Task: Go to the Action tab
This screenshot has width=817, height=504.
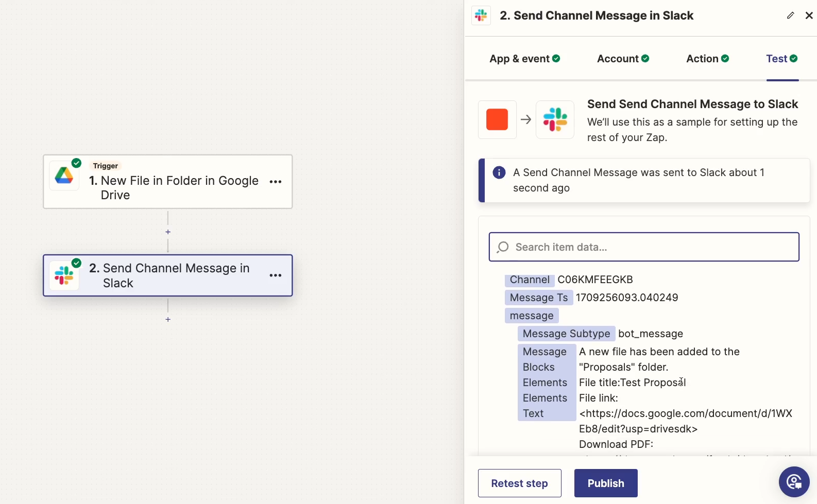Action: 707,59
